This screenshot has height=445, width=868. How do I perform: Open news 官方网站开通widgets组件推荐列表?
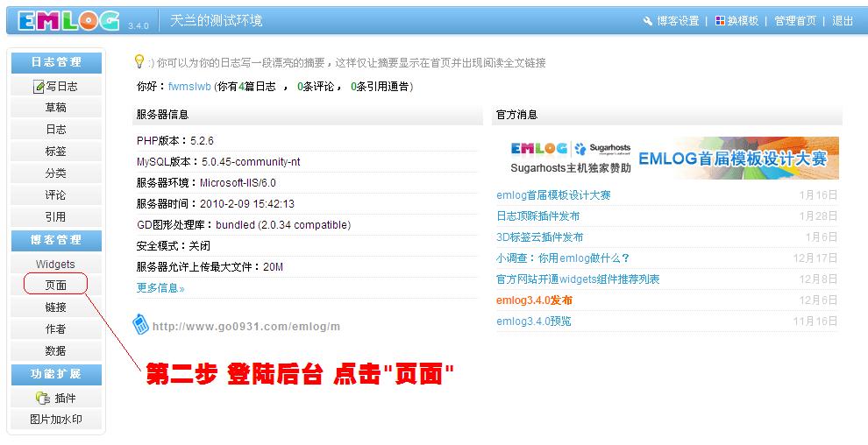(x=578, y=279)
